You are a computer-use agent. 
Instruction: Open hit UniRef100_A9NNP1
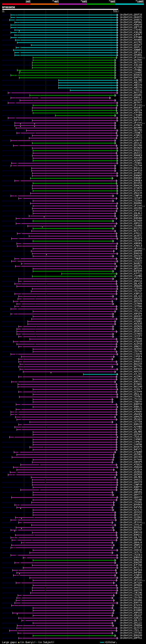131,50
